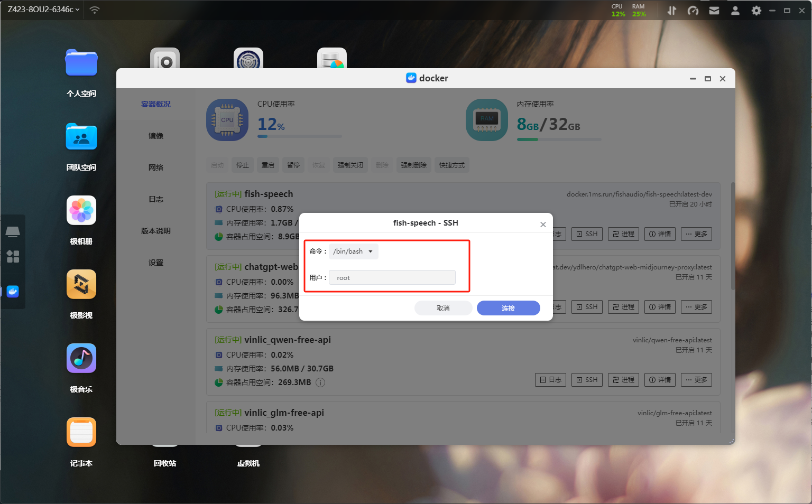Open the mail message icon in top bar

714,11
